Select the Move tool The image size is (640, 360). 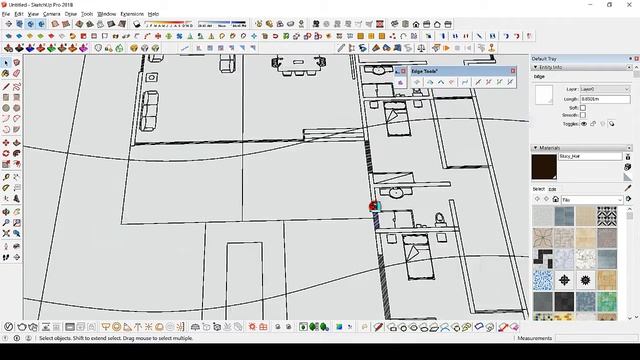6,143
